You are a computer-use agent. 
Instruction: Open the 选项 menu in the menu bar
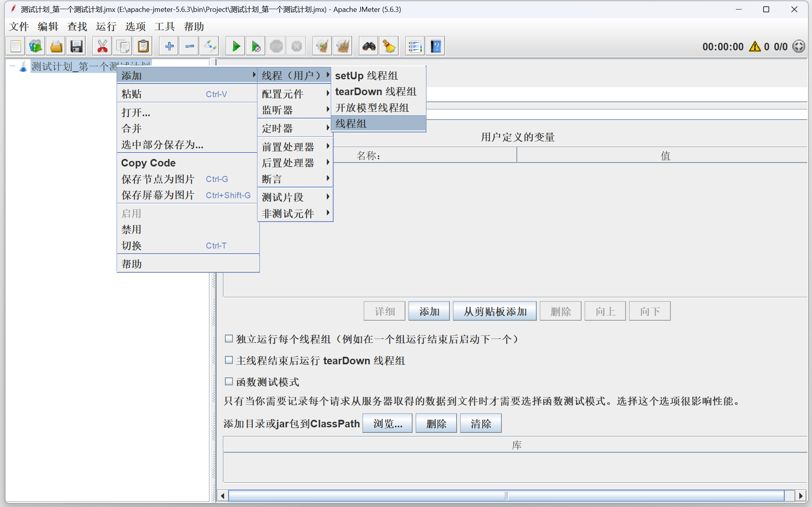point(135,27)
